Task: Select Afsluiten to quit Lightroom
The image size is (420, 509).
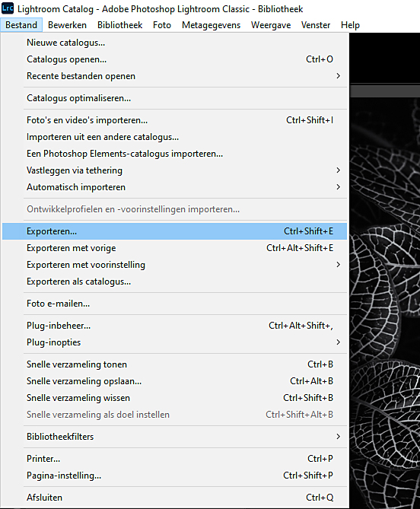Action: coord(175,498)
